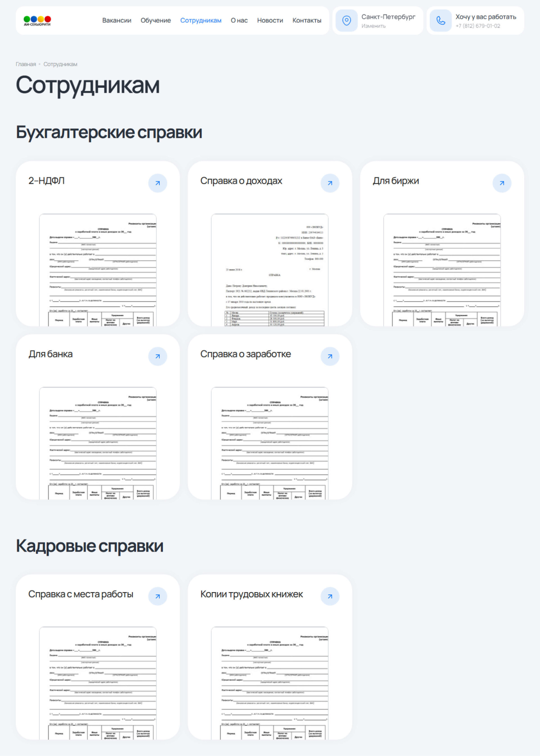This screenshot has width=540, height=756.
Task: Click the Для банка card title
Action: point(50,354)
